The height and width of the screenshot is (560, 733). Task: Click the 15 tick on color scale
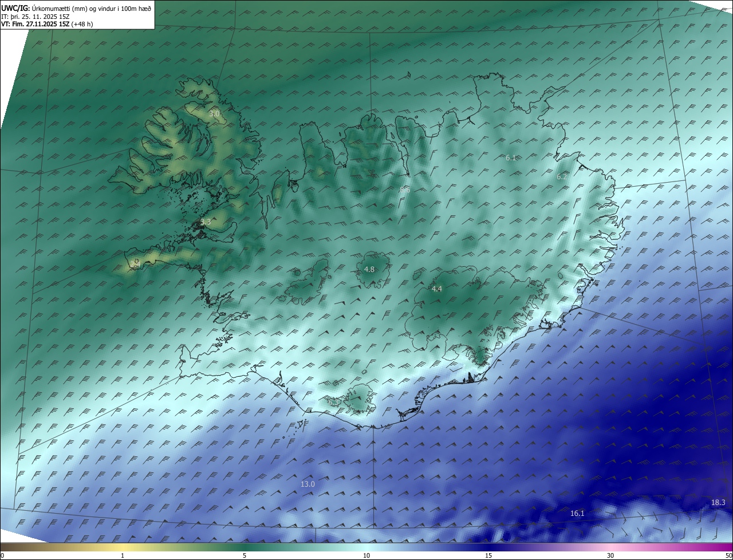(488, 555)
